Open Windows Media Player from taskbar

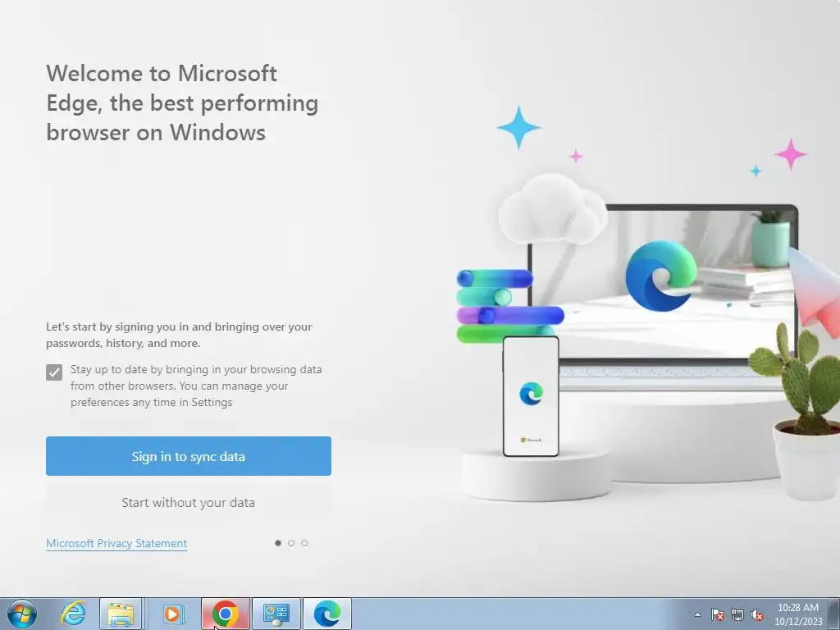tap(172, 614)
